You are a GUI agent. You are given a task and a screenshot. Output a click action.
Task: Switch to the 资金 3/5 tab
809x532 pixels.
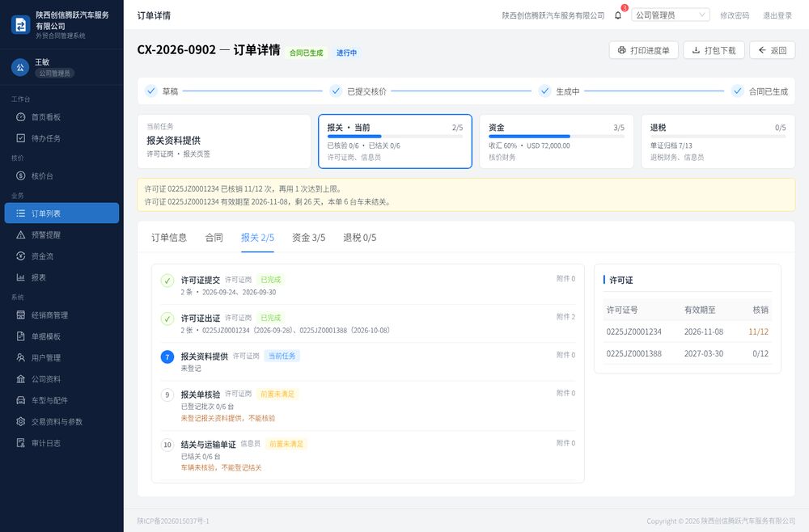click(x=308, y=238)
